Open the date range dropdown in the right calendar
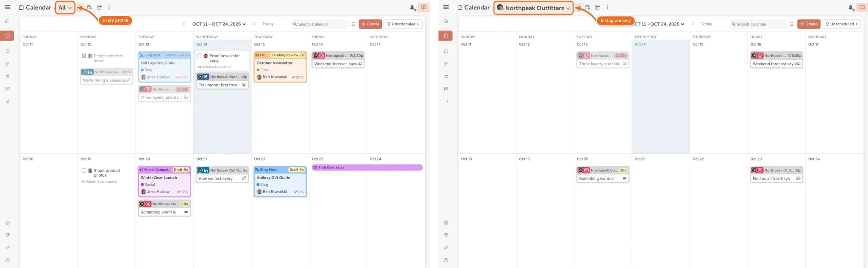 click(x=659, y=24)
